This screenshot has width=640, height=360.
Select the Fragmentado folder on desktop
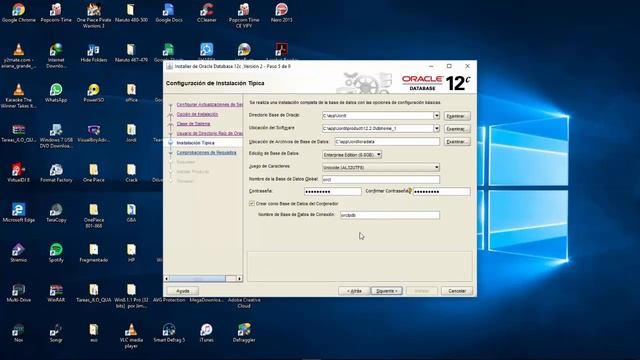coord(93,252)
